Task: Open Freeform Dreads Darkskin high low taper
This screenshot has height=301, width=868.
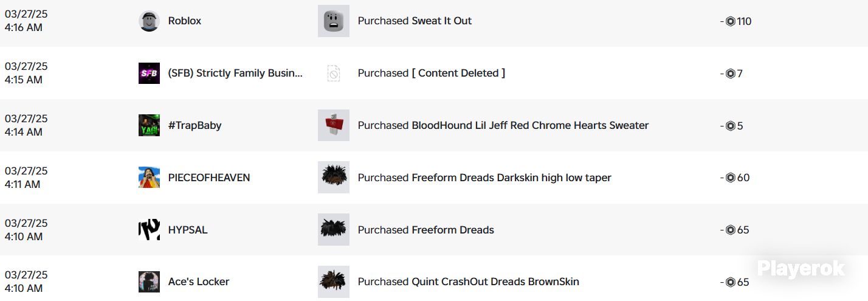Action: 511,178
